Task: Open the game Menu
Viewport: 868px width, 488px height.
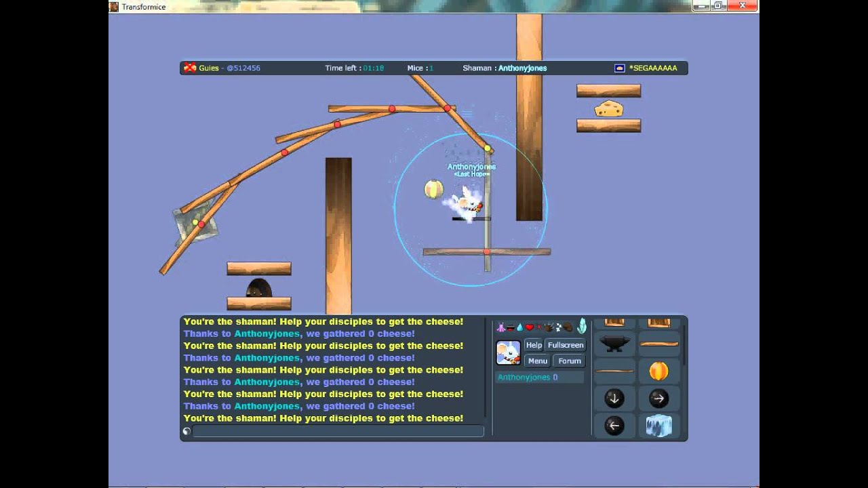Action: click(538, 361)
